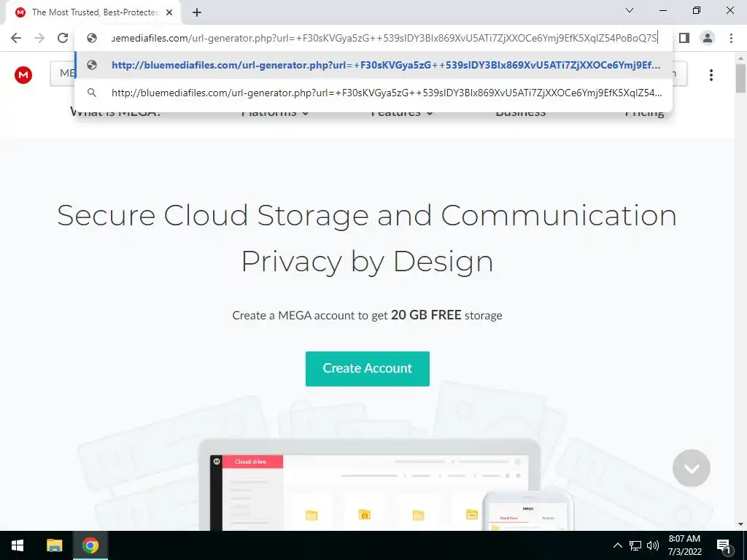Open File Explorer from taskbar

tap(54, 545)
